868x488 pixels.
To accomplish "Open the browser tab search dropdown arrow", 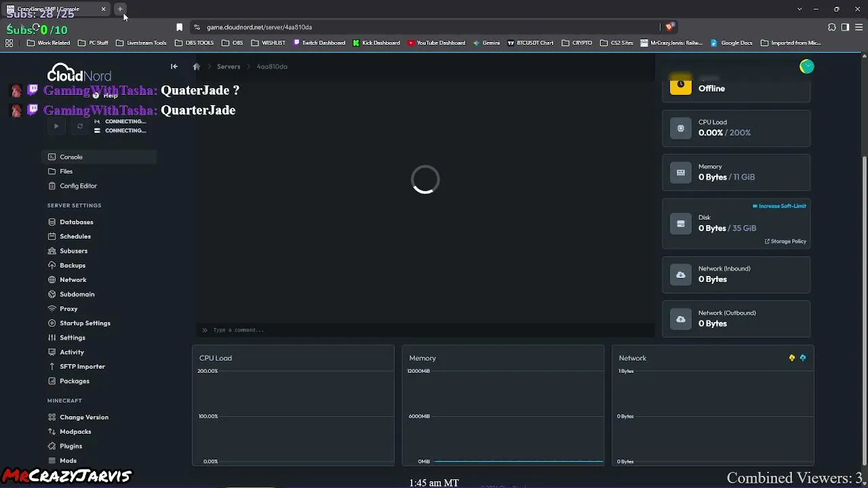I will [x=800, y=9].
